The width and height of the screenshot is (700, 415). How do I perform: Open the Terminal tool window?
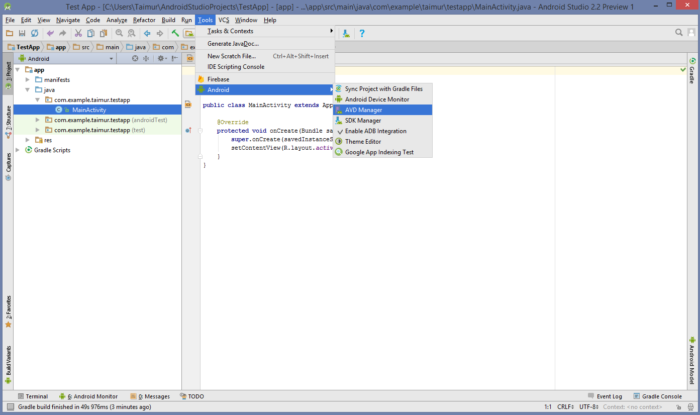pyautogui.click(x=31, y=396)
